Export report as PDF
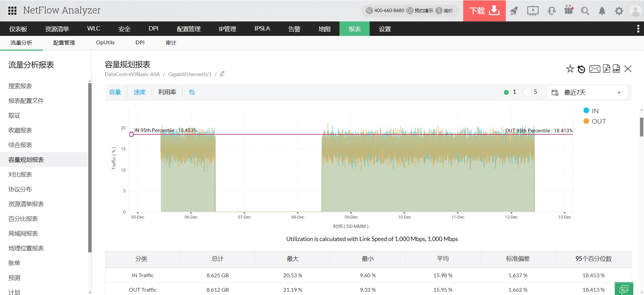 pos(606,69)
